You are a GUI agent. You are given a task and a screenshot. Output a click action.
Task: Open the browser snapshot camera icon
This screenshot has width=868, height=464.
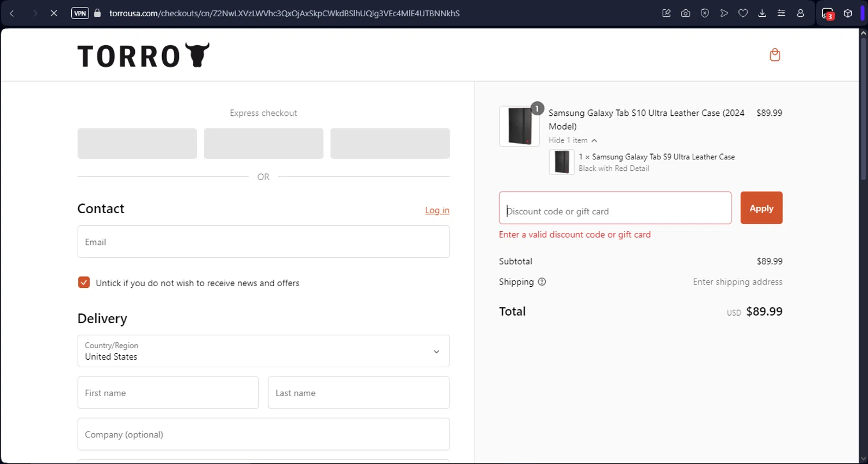tap(686, 13)
